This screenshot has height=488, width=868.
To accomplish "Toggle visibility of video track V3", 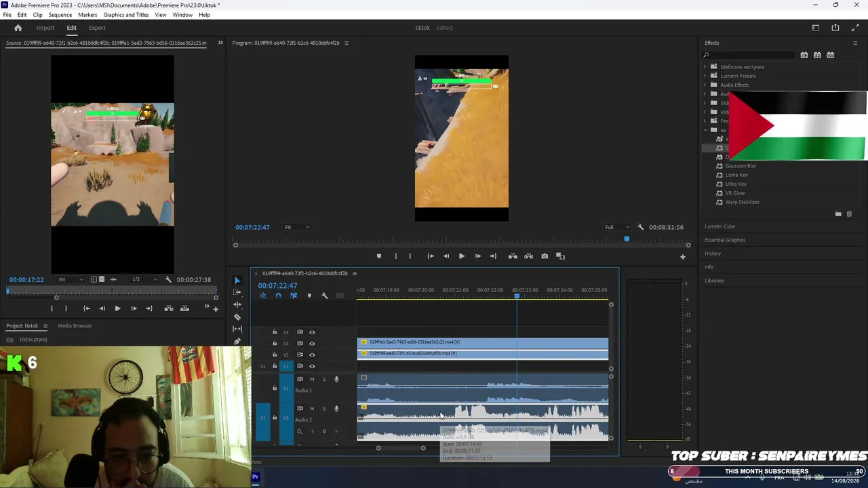I will coord(312,344).
